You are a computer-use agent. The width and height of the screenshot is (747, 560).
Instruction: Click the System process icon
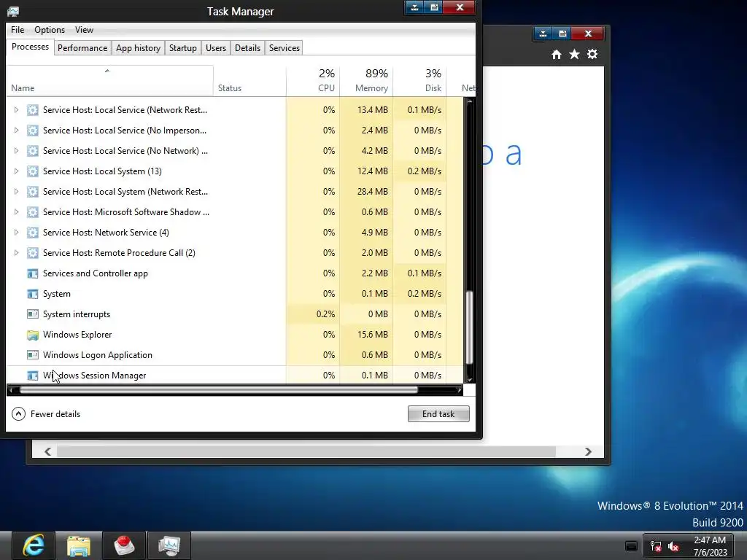pyautogui.click(x=32, y=294)
